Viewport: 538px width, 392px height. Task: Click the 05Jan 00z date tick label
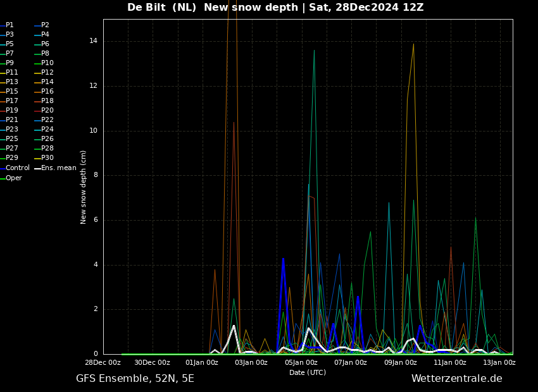tap(301, 363)
